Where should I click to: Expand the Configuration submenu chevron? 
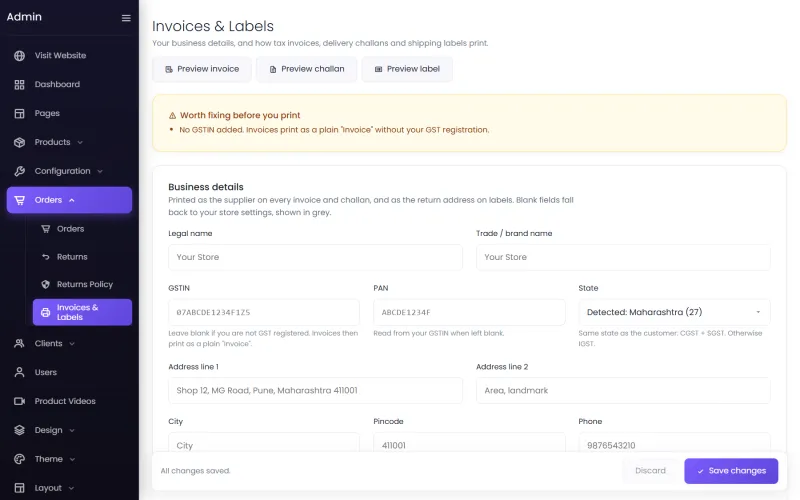click(100, 171)
